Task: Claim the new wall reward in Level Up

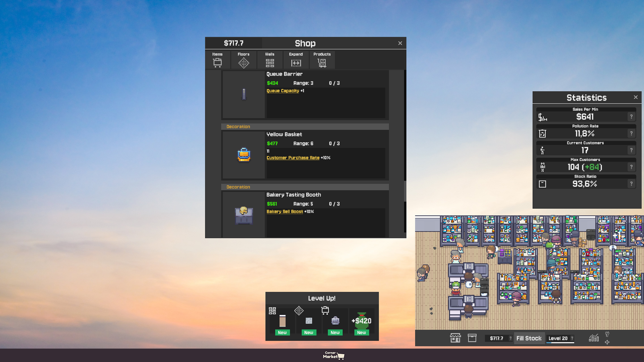Action: (x=282, y=321)
